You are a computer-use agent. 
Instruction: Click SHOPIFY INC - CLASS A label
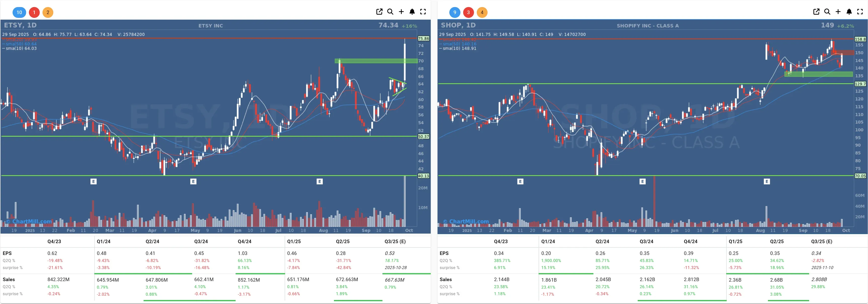click(648, 26)
